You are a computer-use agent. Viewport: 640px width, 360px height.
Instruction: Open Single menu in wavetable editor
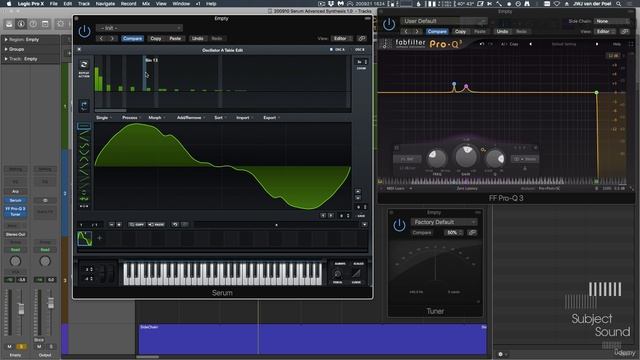click(x=104, y=118)
